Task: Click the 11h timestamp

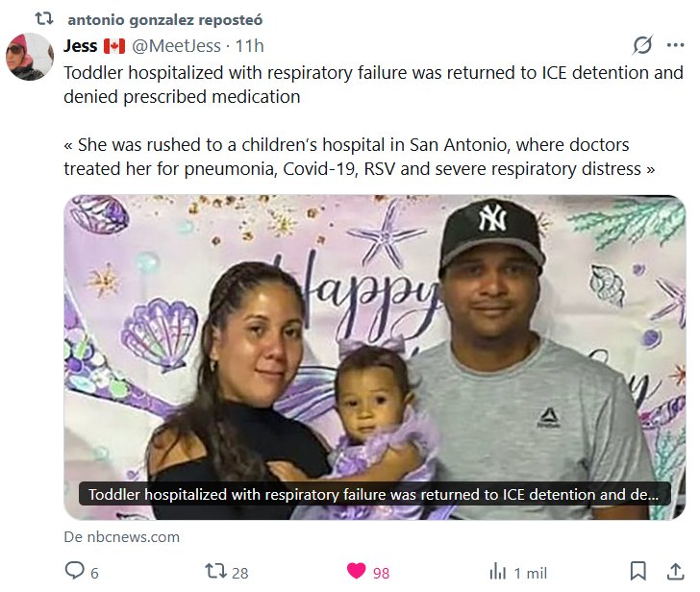Action: (x=250, y=46)
